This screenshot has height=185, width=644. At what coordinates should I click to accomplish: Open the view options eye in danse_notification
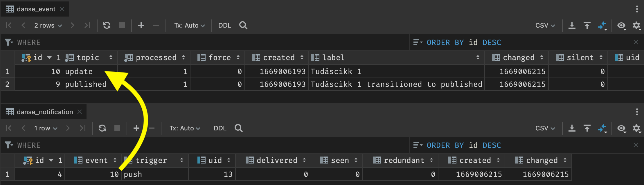[x=621, y=128]
